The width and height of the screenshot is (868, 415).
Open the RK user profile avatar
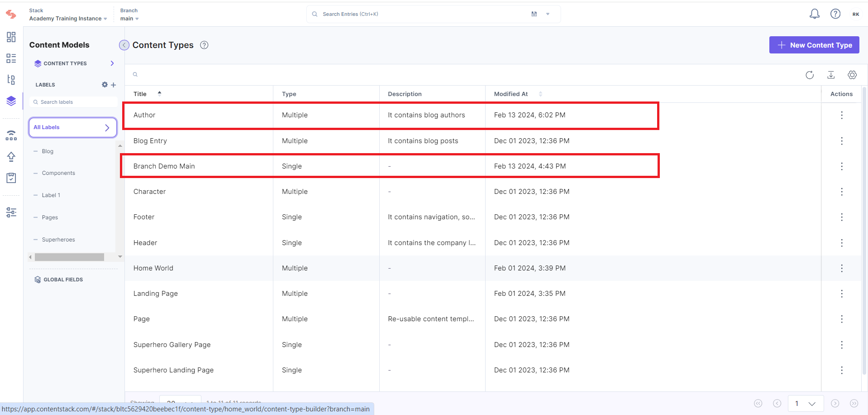[856, 14]
